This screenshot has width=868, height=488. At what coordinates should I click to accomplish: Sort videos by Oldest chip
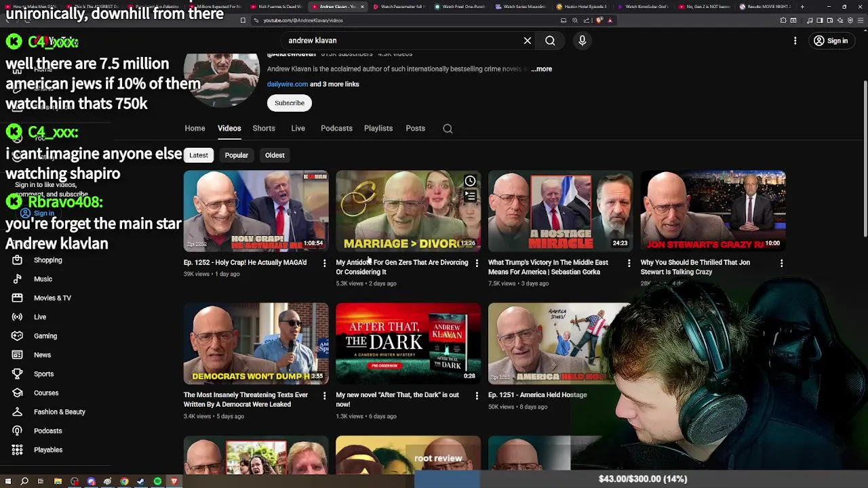275,155
